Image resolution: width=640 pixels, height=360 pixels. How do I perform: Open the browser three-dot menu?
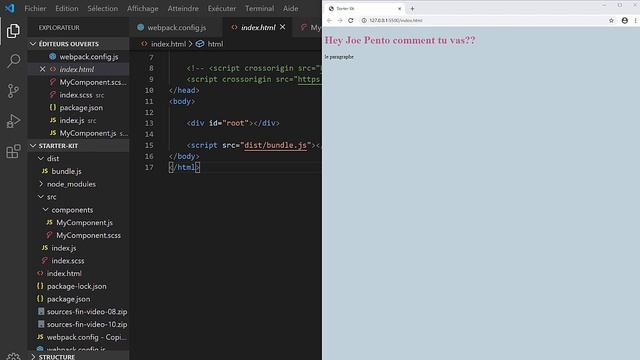(x=636, y=20)
